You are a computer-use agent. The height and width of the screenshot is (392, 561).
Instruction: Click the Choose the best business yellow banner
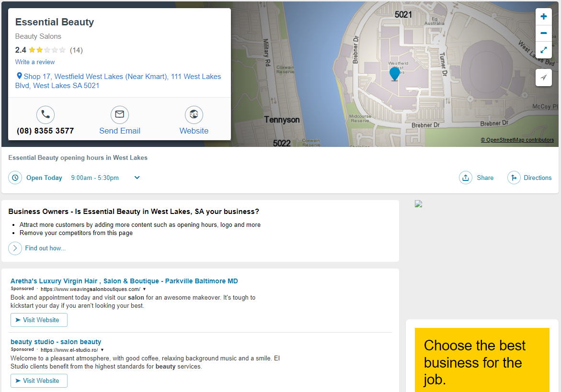pos(482,360)
